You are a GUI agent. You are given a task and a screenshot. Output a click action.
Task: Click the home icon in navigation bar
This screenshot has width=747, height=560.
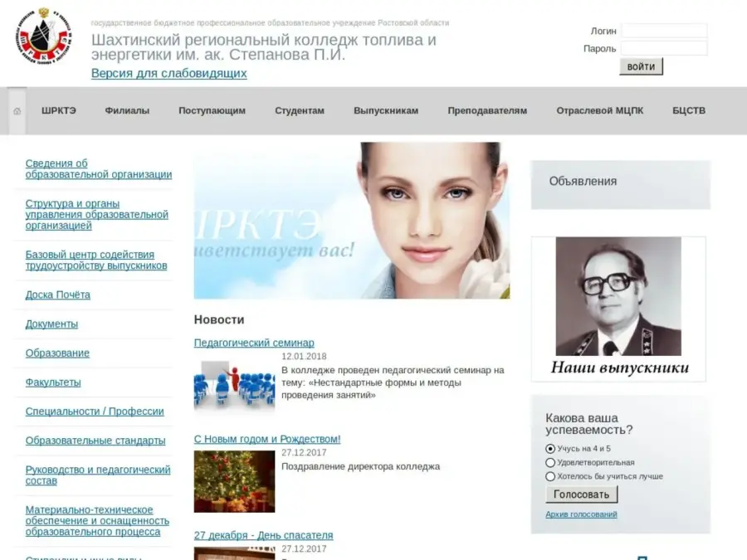17,111
